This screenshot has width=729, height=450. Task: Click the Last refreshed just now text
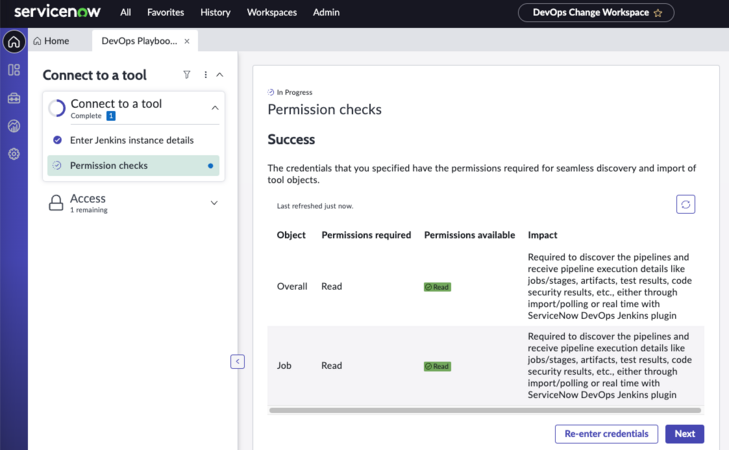click(x=315, y=206)
